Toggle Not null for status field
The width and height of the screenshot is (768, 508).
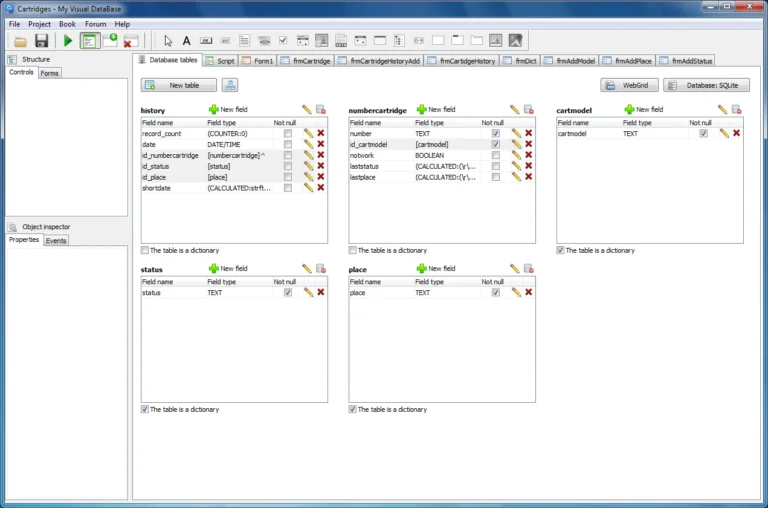288,292
